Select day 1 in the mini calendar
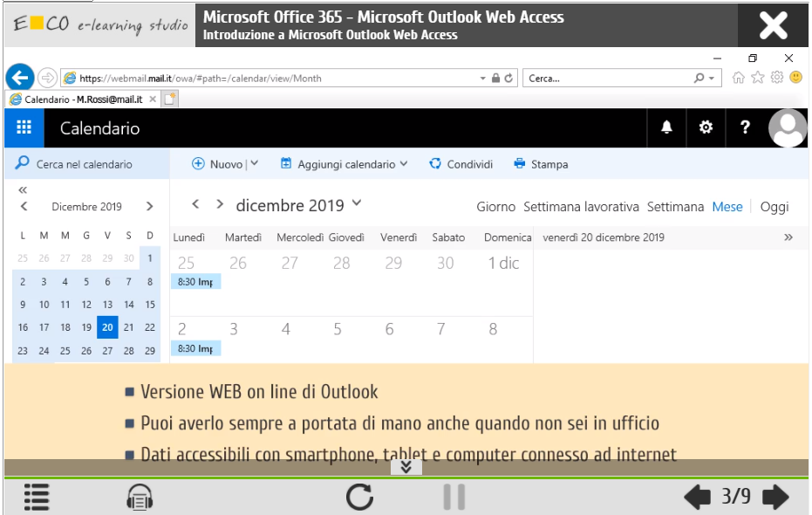Image resolution: width=812 pixels, height=515 pixels. pos(150,257)
